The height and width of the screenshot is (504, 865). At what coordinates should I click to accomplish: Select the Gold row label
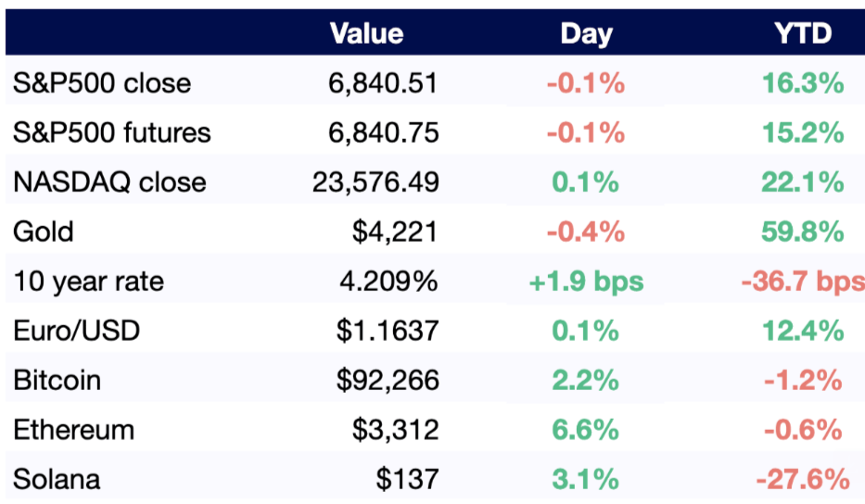click(x=43, y=231)
